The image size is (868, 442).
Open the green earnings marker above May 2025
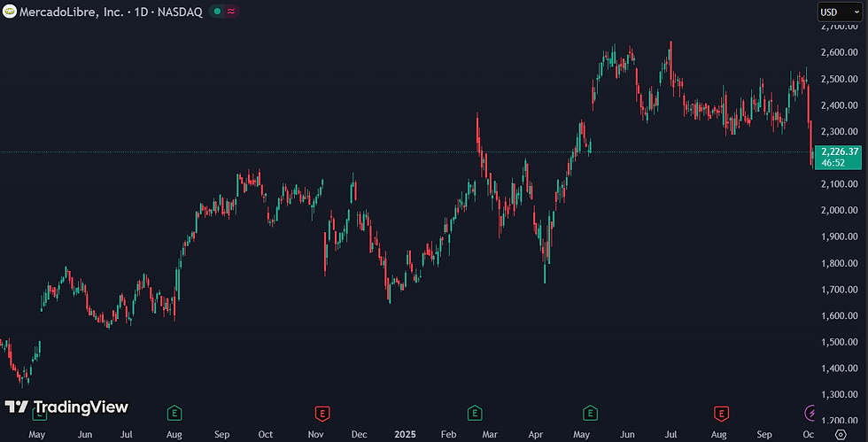pos(590,413)
